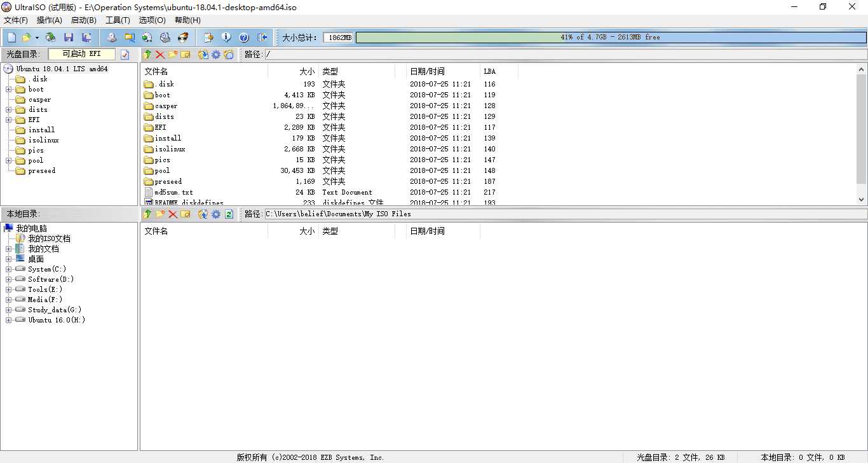The width and height of the screenshot is (868, 463).
Task: Click the blue info (i) toolbar icon
Action: (x=226, y=38)
